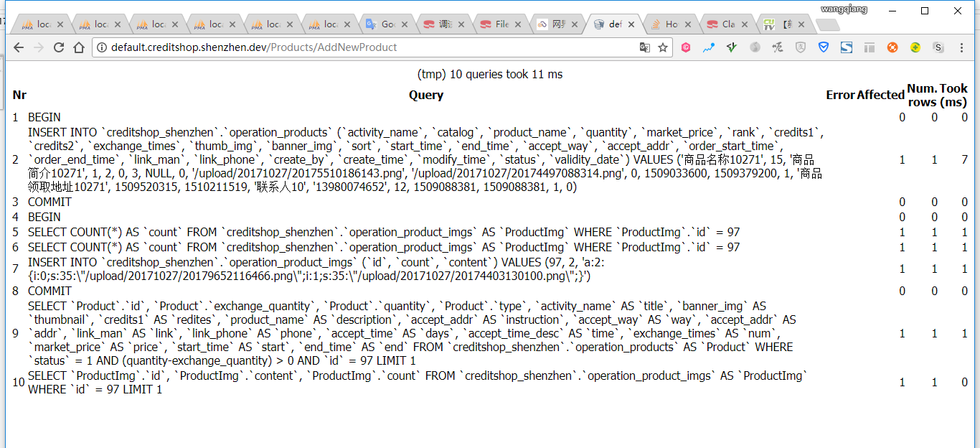Open the calligraphy character extension icon
The width and height of the screenshot is (980, 448).
[777, 47]
